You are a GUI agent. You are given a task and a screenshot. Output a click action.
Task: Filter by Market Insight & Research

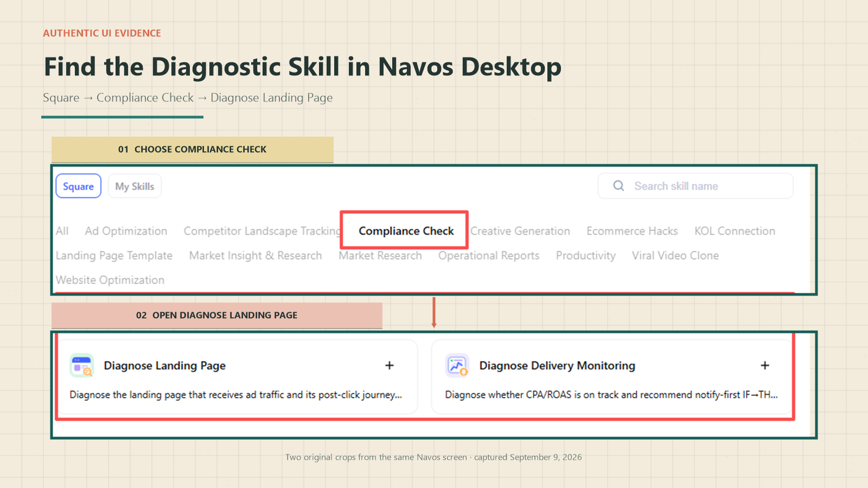coord(256,255)
